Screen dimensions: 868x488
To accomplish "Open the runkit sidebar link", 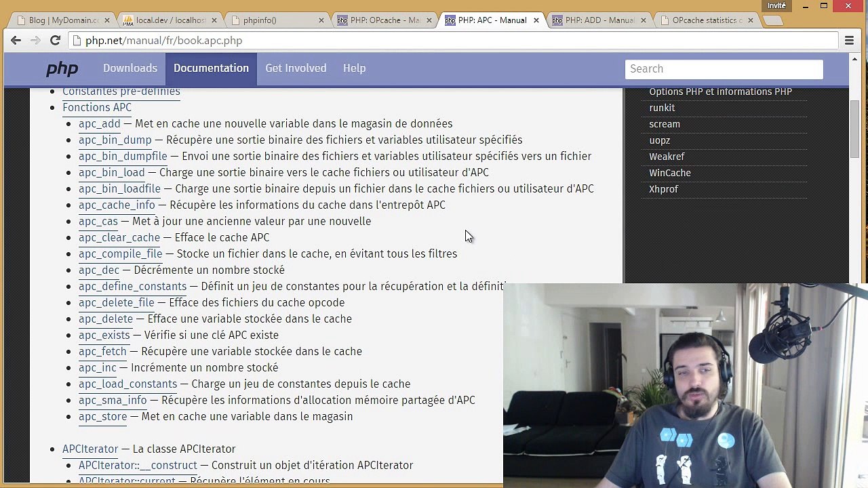I will 662,108.
